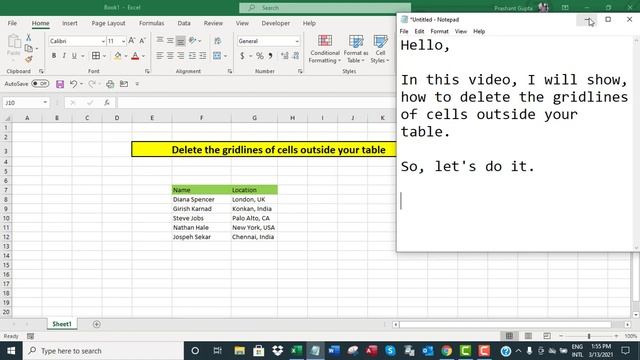
Task: Open the Calibri font name dropdown
Action: pyautogui.click(x=103, y=41)
